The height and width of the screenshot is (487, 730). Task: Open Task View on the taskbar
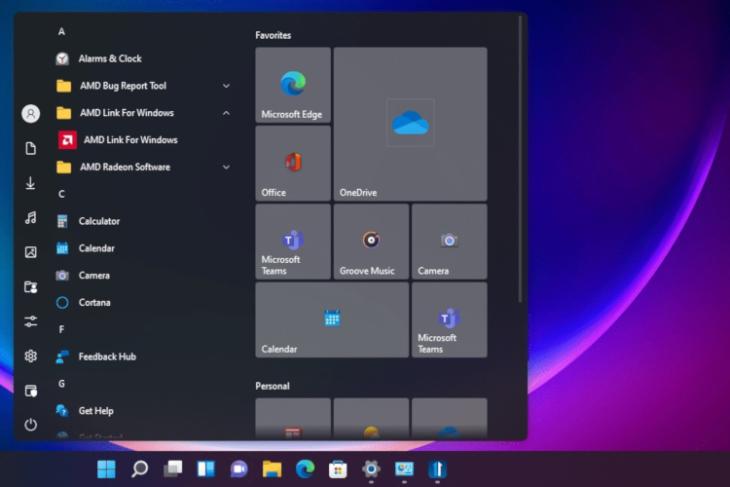(173, 469)
